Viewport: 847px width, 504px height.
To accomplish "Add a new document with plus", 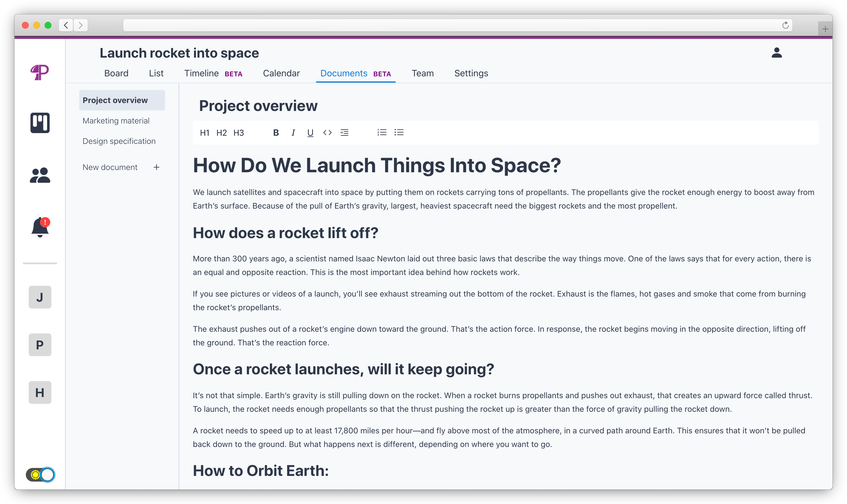I will pyautogui.click(x=156, y=167).
